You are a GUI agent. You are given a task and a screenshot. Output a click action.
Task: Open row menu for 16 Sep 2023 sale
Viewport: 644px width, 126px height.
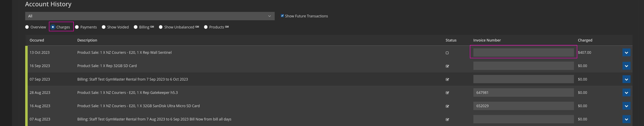626,66
